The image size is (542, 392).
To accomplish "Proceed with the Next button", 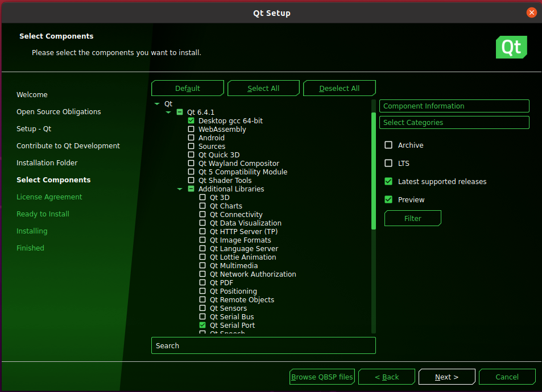I will point(447,377).
